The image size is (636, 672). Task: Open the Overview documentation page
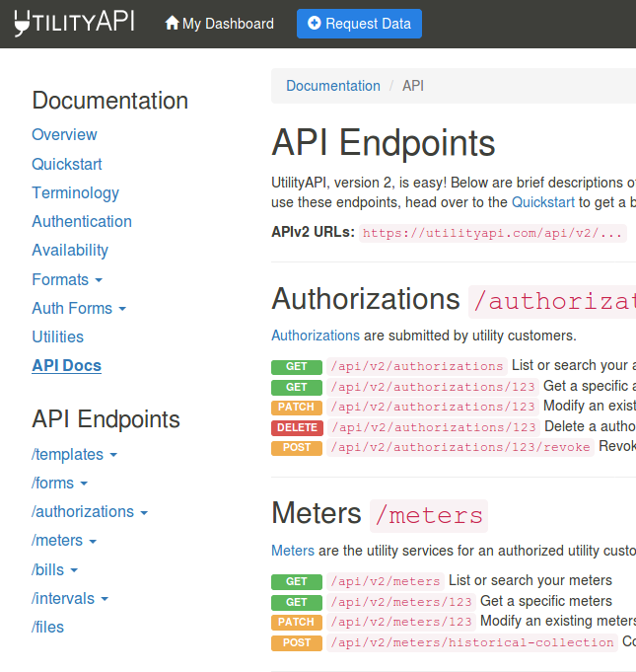(x=64, y=134)
